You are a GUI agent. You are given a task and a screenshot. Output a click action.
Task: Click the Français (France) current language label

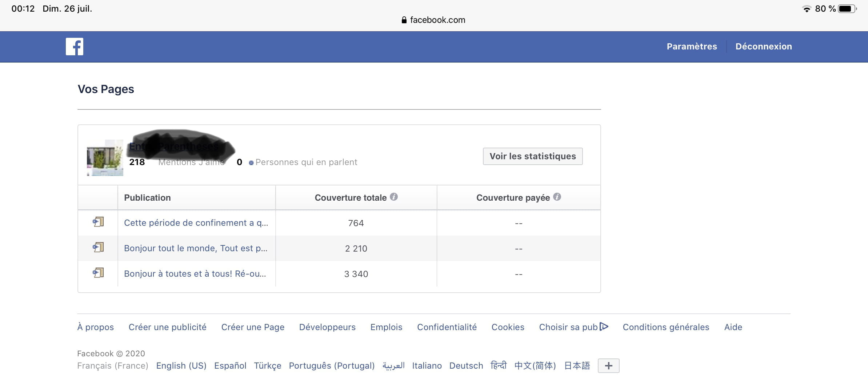[x=113, y=366]
